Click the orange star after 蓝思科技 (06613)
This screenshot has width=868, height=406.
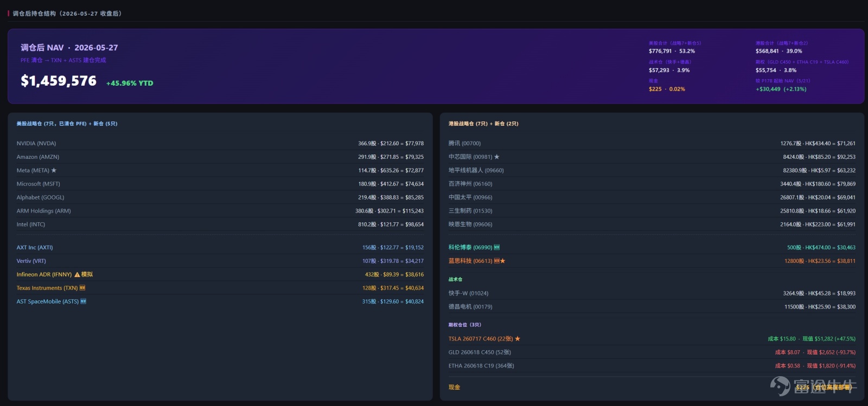point(503,261)
